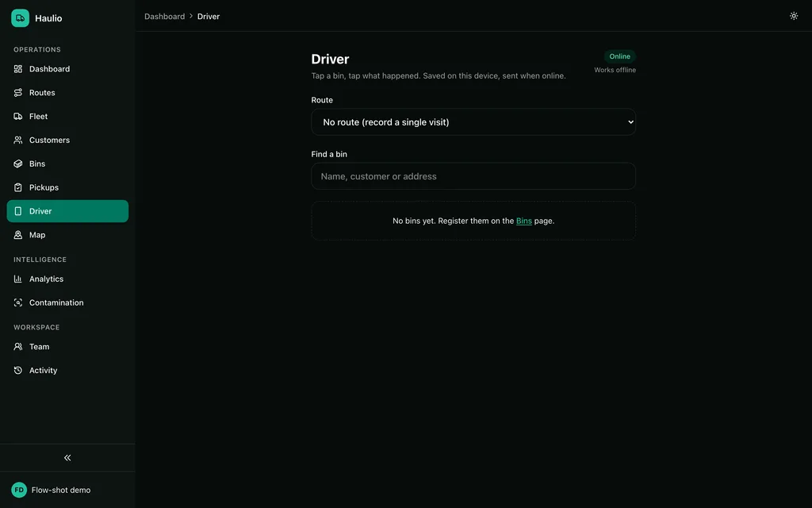Click Dashboard breadcrumb link
The image size is (812, 508).
[x=165, y=17]
